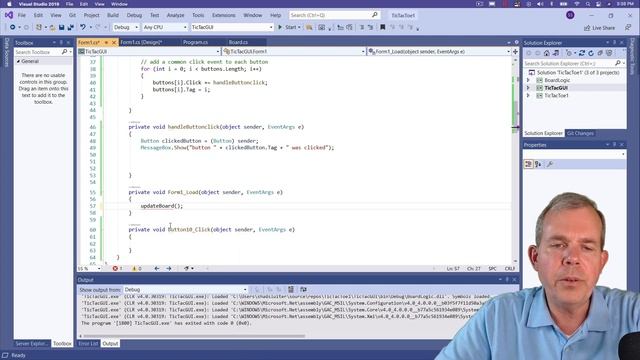640x360 pixels.
Task: Switch to the Git Changes tab
Action: pyautogui.click(x=580, y=133)
